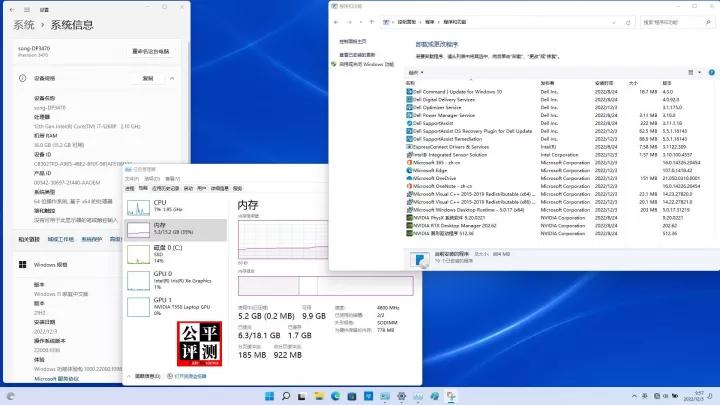720x405 pixels.
Task: Select 内存 entry in performance sidebar
Action: (x=175, y=229)
